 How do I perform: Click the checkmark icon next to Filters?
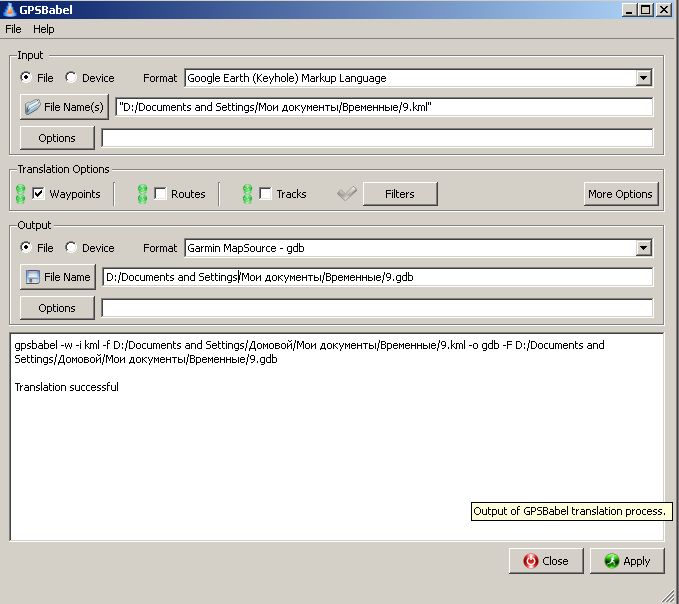347,194
